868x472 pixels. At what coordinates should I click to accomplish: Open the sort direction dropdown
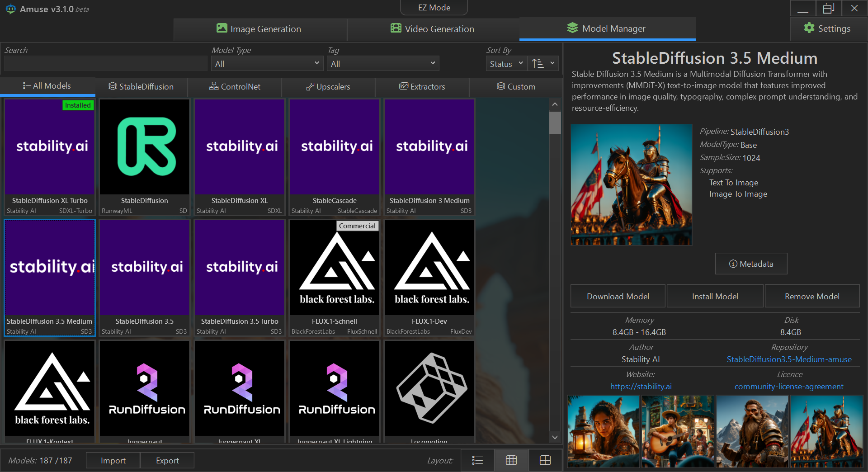pyautogui.click(x=543, y=64)
